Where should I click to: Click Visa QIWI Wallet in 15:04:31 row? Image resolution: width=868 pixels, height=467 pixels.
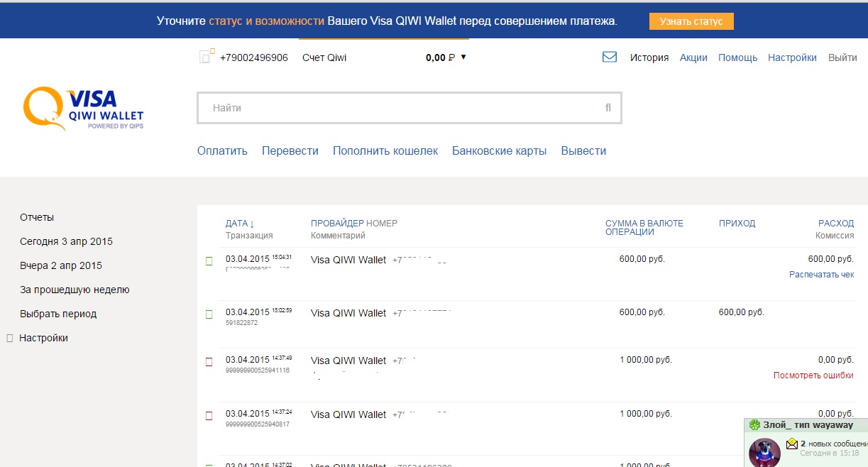pyautogui.click(x=348, y=260)
